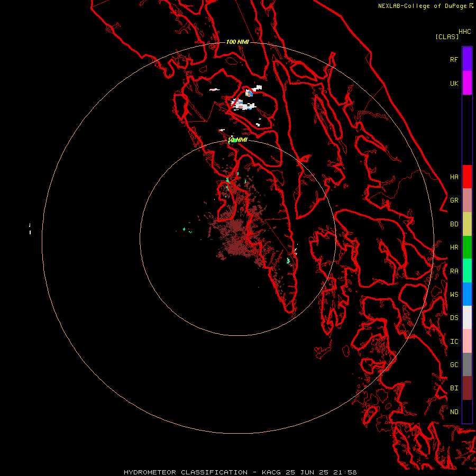This screenshot has height=476, width=476.
Task: Click the gray GC legend color swatch
Action: tap(467, 364)
